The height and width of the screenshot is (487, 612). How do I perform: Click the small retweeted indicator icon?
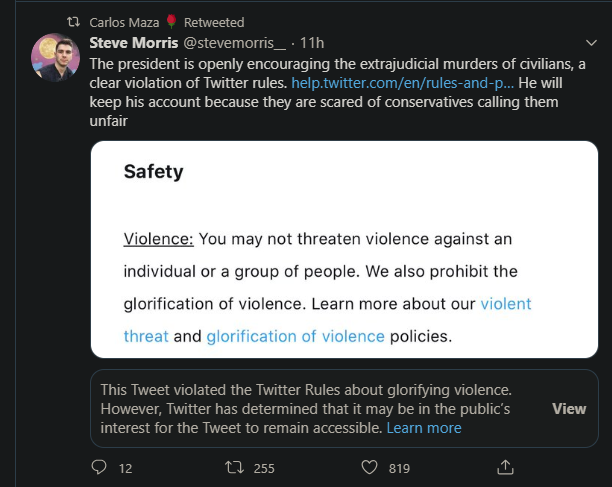pyautogui.click(x=73, y=22)
